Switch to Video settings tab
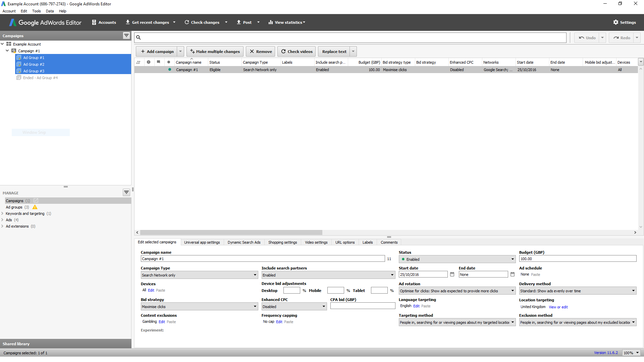 click(x=316, y=242)
